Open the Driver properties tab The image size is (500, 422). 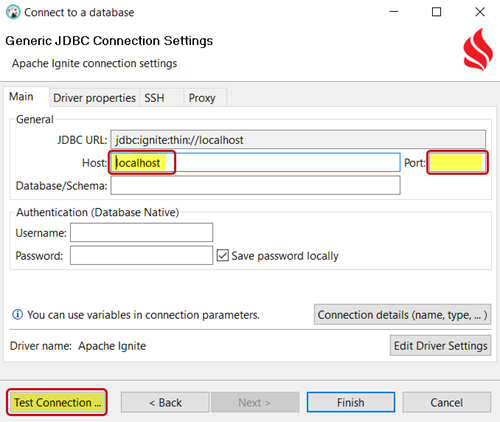pyautogui.click(x=94, y=98)
